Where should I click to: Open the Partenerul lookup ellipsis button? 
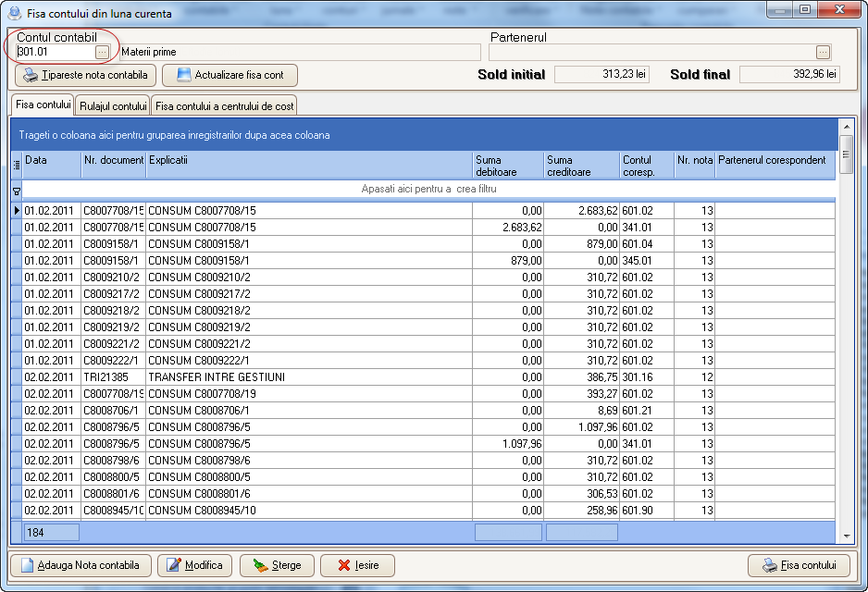coord(823,52)
